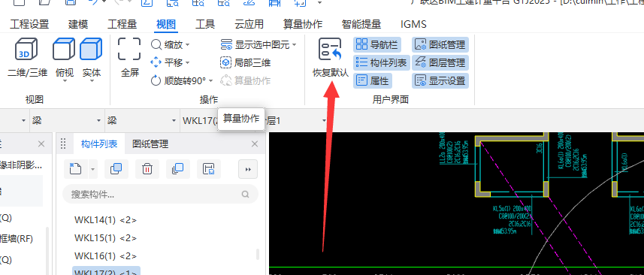Expand the new component button dropdown arrow
644x275 pixels.
pos(92,169)
